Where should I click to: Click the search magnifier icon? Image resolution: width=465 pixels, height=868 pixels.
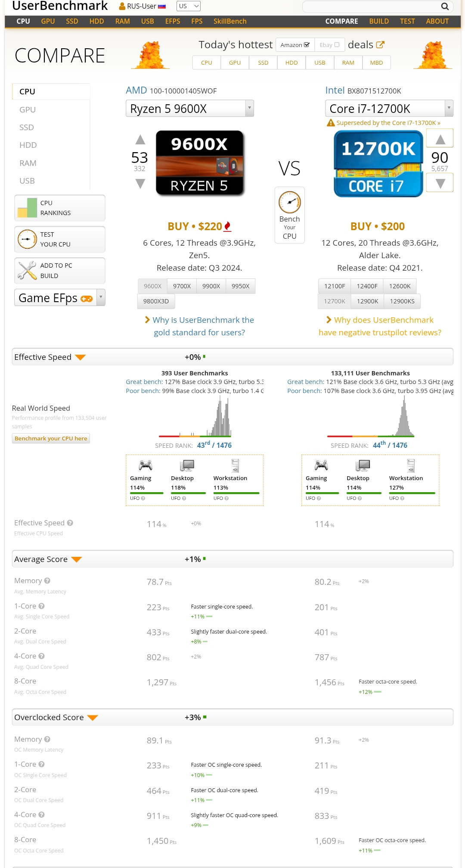[x=445, y=6]
